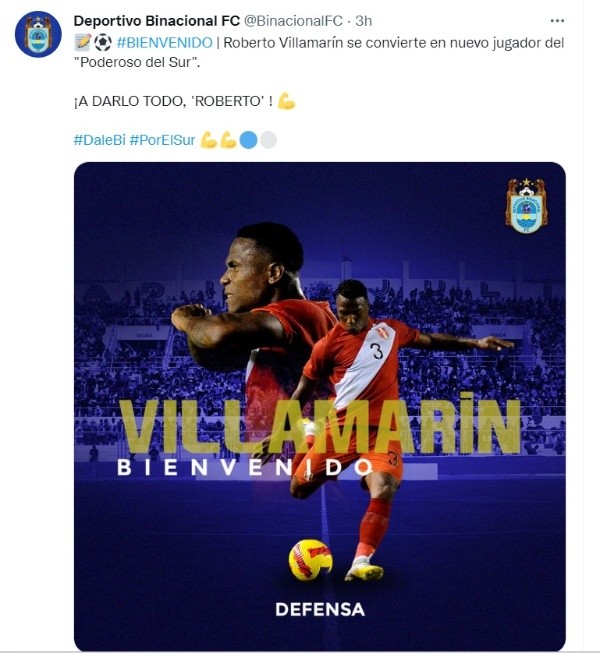Click the yellow football in the image
Viewport: 600px width, 653px height.
tap(310, 560)
